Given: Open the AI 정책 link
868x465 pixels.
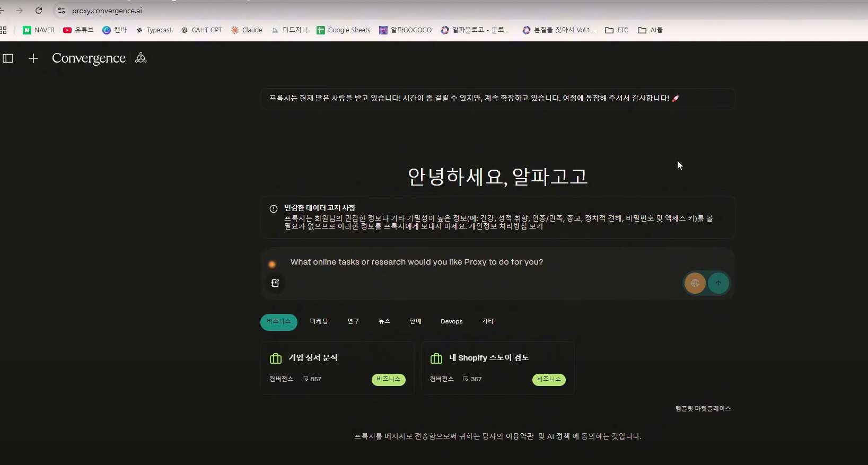Looking at the screenshot, I should [558, 436].
